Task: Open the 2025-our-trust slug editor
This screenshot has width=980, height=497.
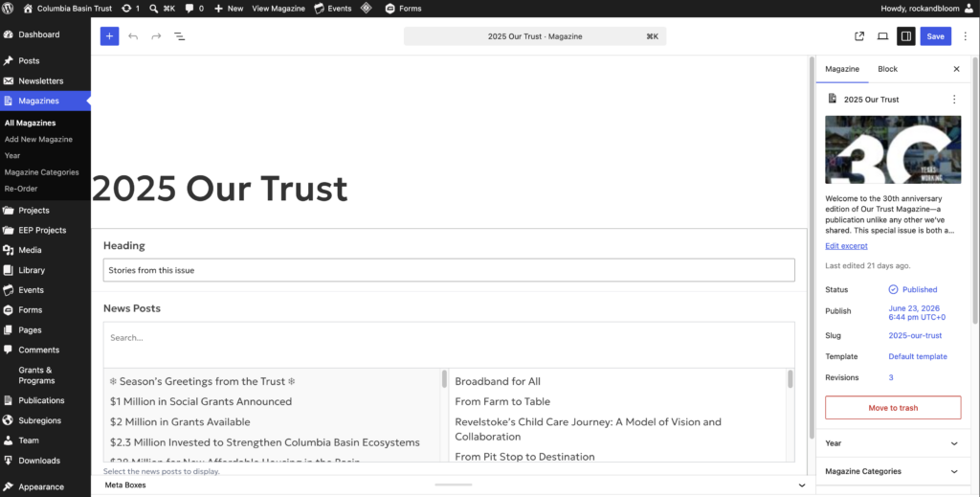Action: [x=915, y=336]
